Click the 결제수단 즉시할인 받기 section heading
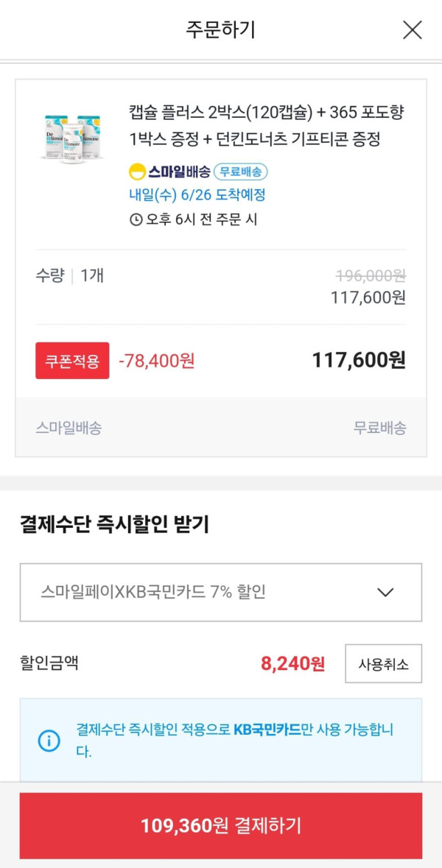442x868 pixels. coord(114,525)
